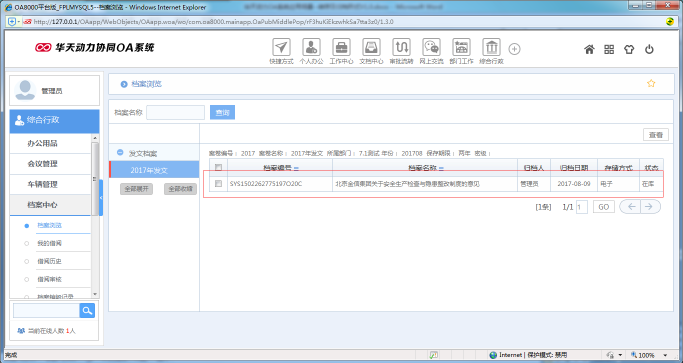Select the 借阅历史 radio item
The height and width of the screenshot is (363, 683).
(x=27, y=261)
